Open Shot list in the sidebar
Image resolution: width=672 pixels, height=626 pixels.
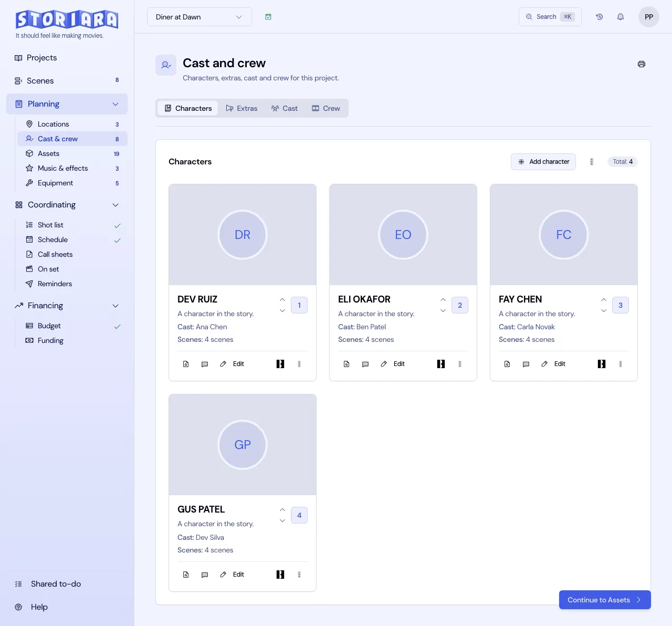[x=72, y=225]
